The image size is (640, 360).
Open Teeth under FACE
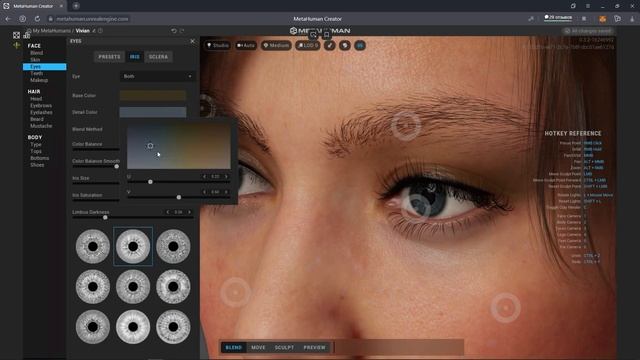point(37,73)
